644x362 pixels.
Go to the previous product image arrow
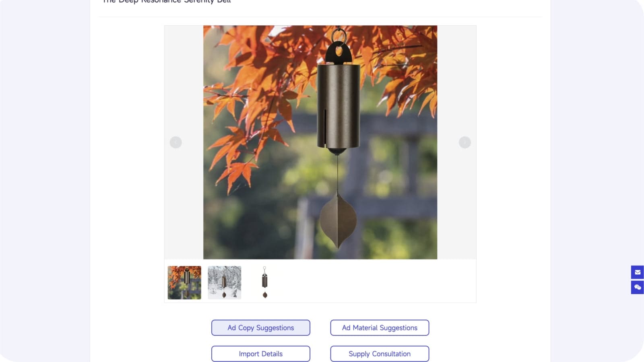[x=175, y=142]
